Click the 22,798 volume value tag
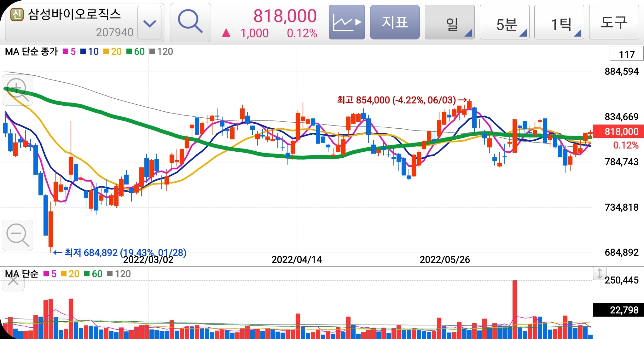644x339 pixels. coord(618,310)
